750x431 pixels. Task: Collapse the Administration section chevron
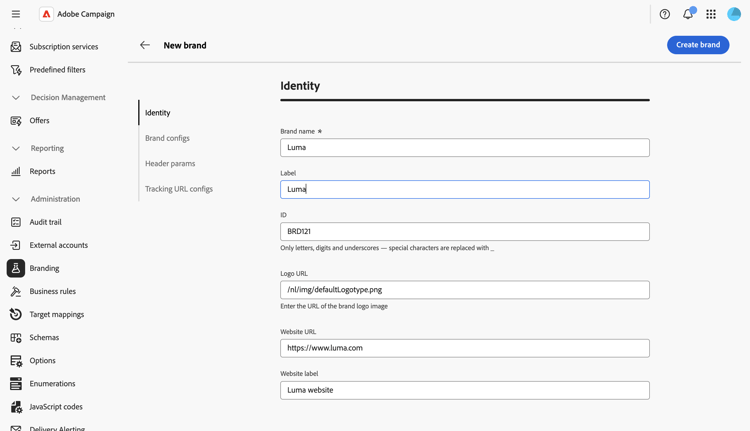(x=16, y=199)
